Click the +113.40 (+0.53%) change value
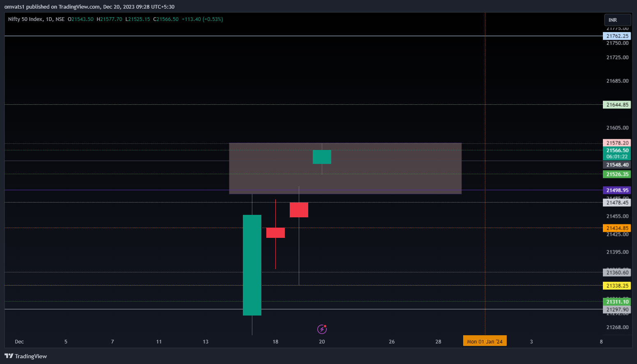This screenshot has width=637, height=364. pyautogui.click(x=202, y=19)
